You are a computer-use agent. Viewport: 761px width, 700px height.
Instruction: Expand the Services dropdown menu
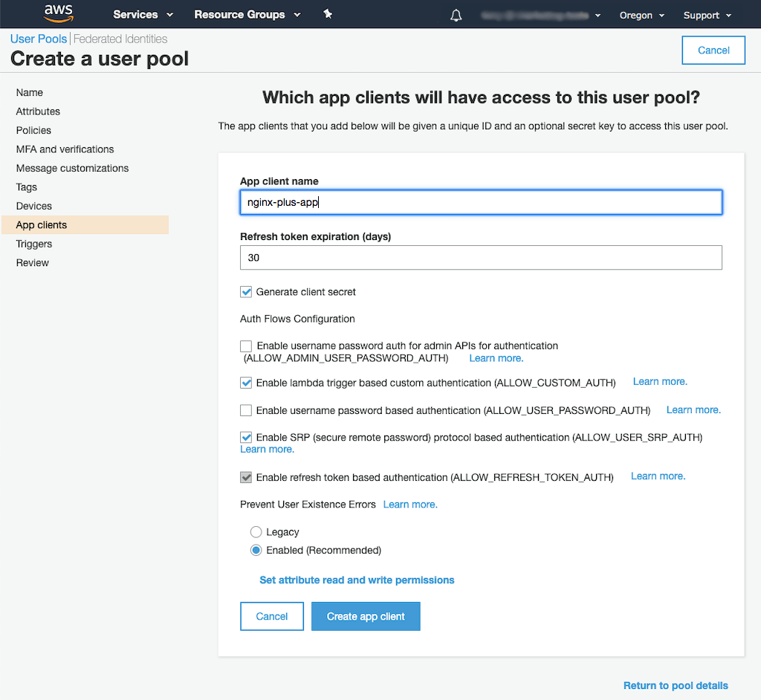(x=143, y=15)
